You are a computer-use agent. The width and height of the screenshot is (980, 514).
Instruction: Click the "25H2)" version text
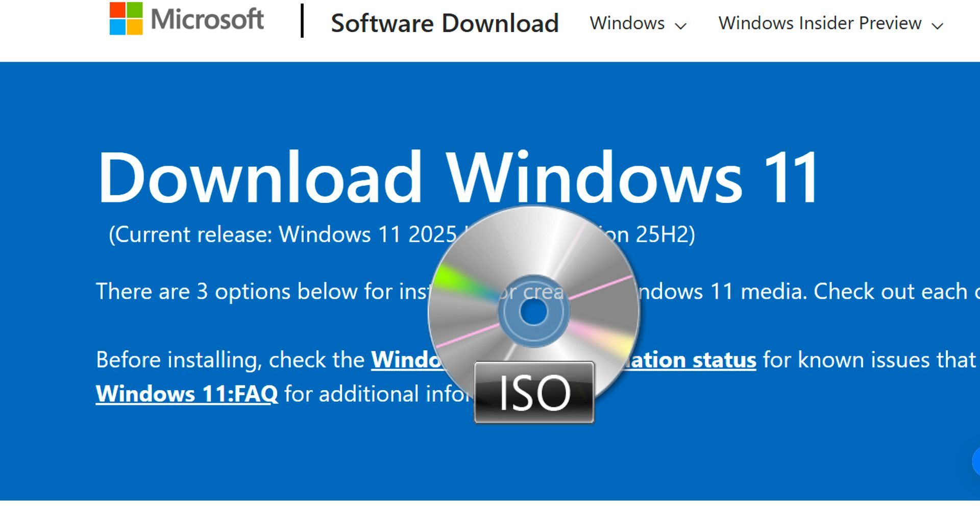665,235
